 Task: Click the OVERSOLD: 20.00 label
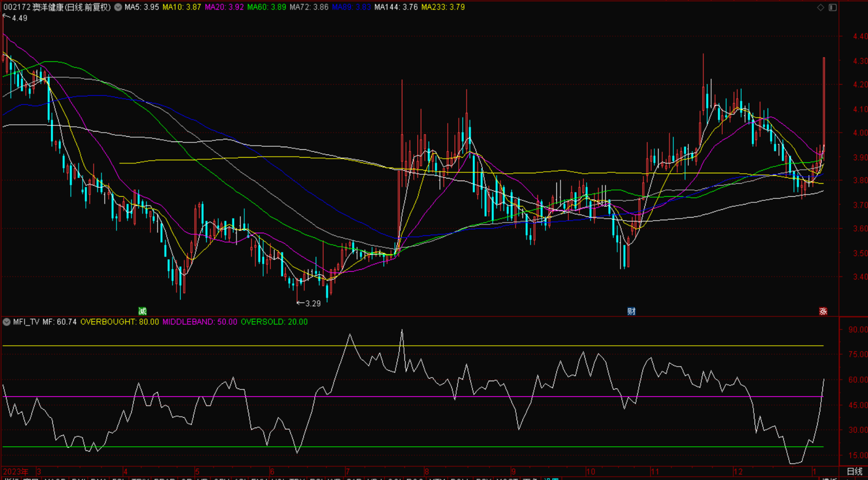point(274,322)
